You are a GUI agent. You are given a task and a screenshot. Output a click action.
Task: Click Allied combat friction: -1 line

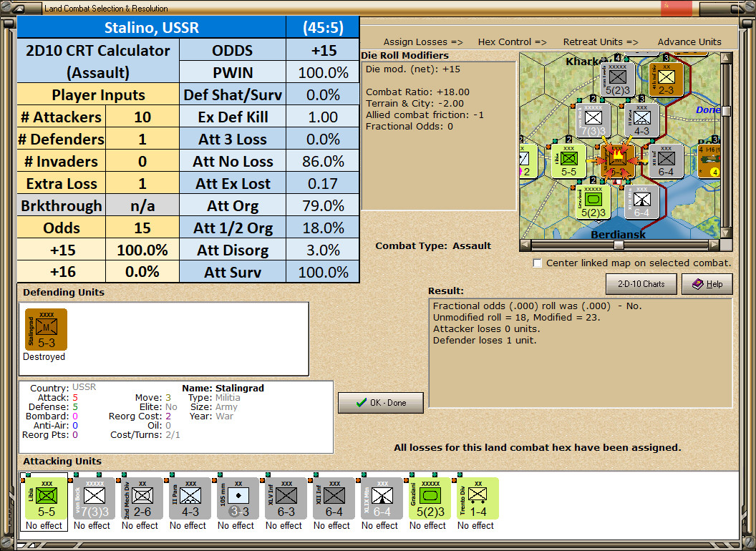tap(425, 114)
